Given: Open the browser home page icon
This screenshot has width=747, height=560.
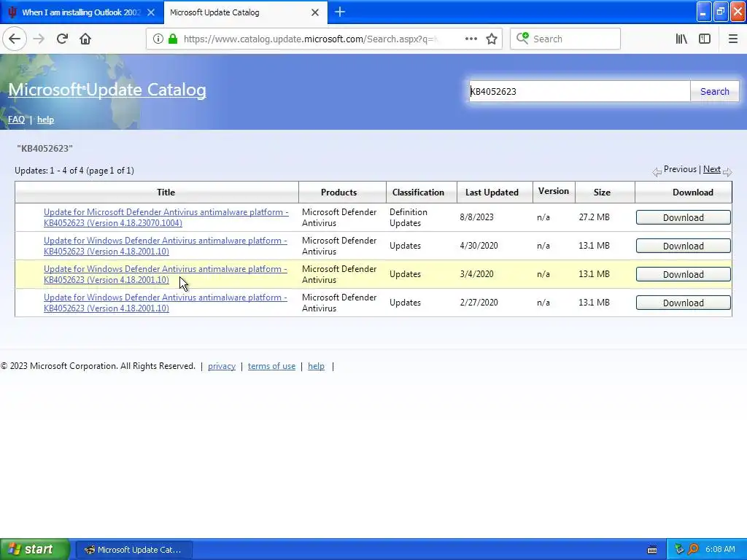Looking at the screenshot, I should (x=85, y=39).
